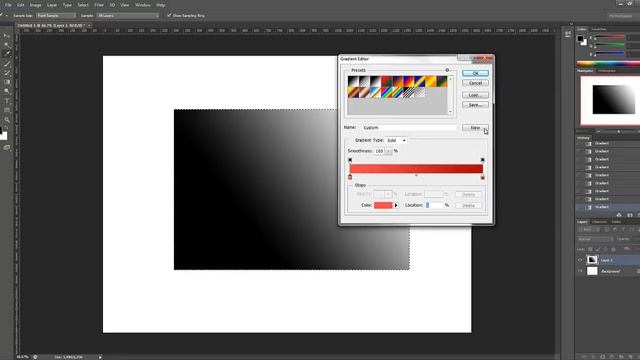Toggle lock all in Layers panel
The image size is (640, 360).
[x=613, y=249]
